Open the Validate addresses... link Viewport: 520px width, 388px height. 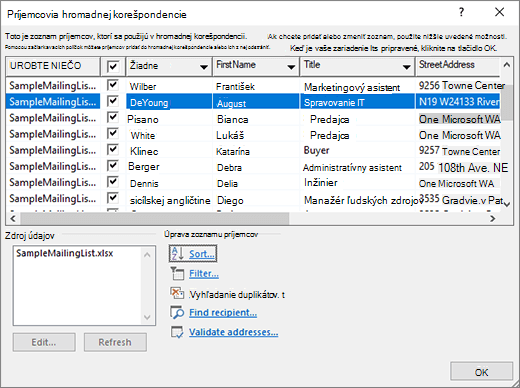[x=233, y=332]
